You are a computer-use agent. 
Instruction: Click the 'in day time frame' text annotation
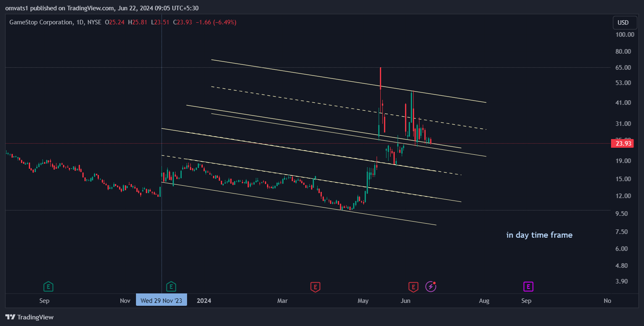coord(539,235)
